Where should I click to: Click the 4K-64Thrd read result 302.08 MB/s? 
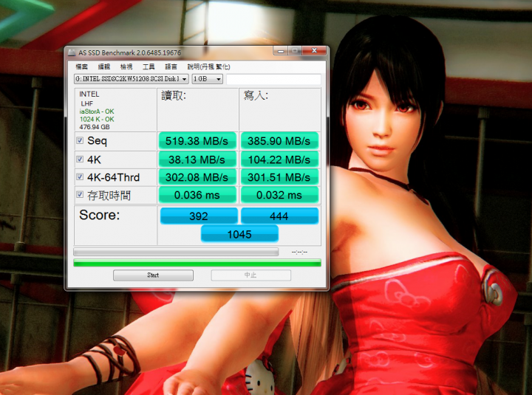(197, 177)
